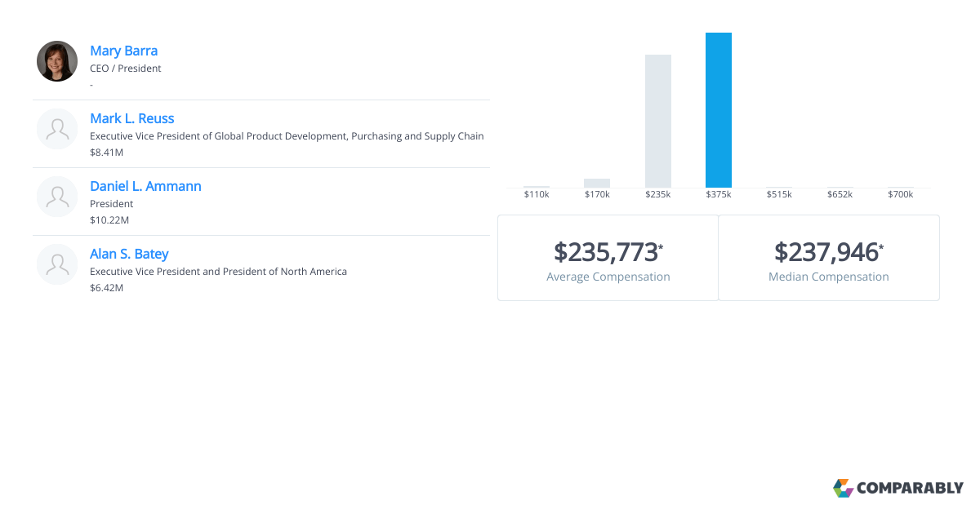Click the Comparably logo icon
The width and height of the screenshot is (980, 514).
pyautogui.click(x=843, y=488)
